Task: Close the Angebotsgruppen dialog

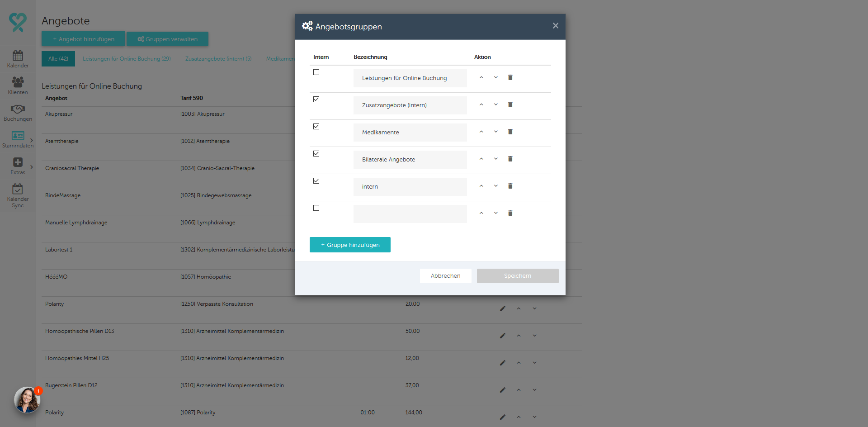Action: click(x=555, y=26)
